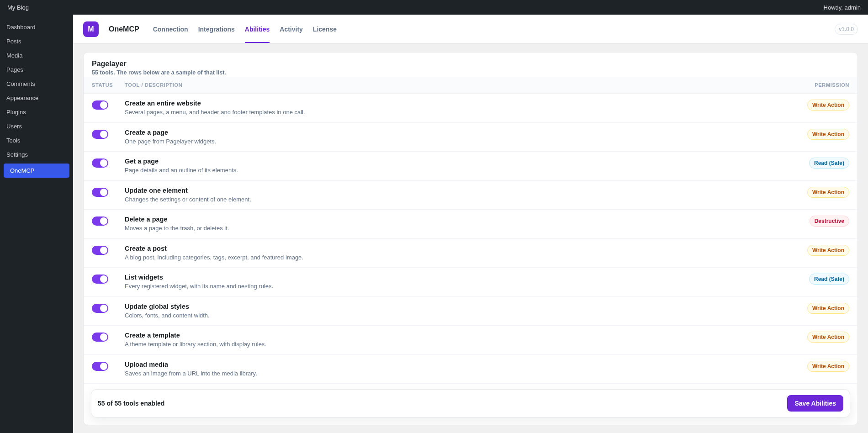The height and width of the screenshot is (433, 868).
Task: Click the '55 of 55 tools enabled' text
Action: [x=131, y=403]
